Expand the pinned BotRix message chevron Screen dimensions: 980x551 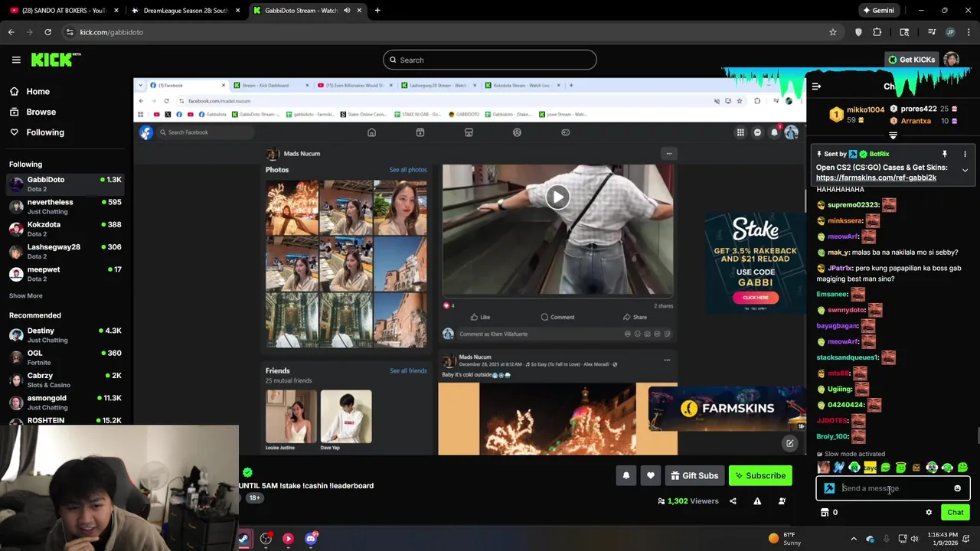(965, 171)
